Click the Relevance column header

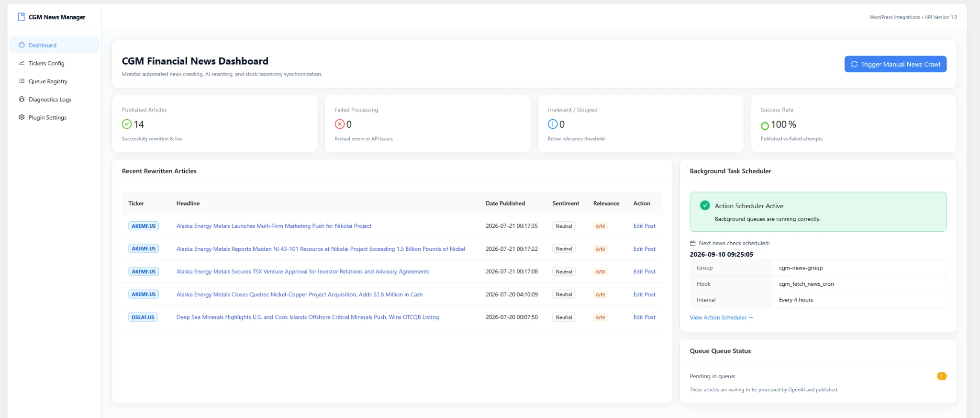click(x=606, y=203)
